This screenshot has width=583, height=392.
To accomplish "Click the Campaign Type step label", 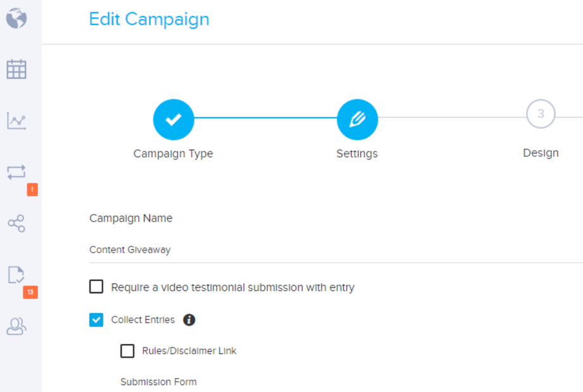I will [x=173, y=154].
